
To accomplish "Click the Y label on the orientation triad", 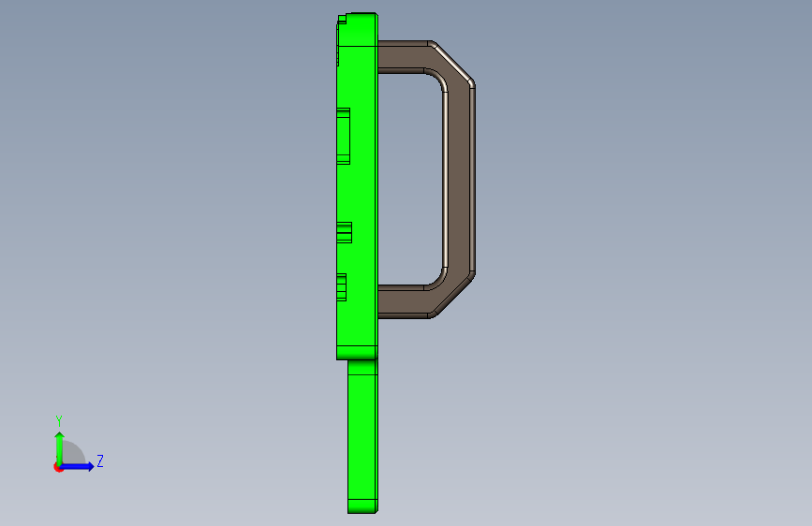I will (59, 420).
